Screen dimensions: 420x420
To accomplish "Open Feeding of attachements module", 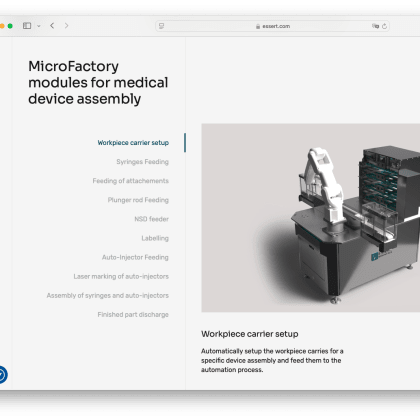I will [130, 181].
